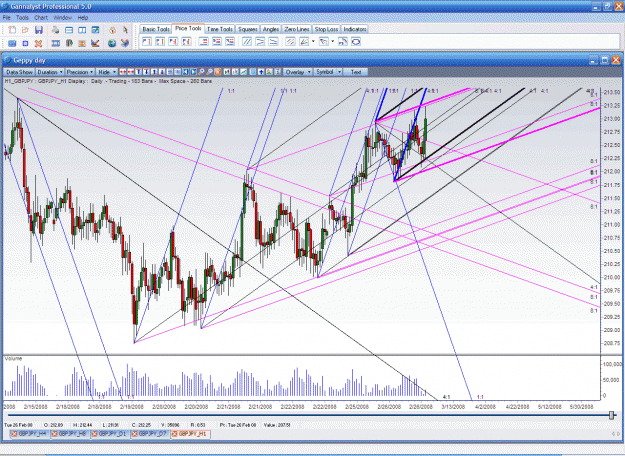This screenshot has height=456, width=625.
Task: Click the Data Show button
Action: click(x=20, y=72)
